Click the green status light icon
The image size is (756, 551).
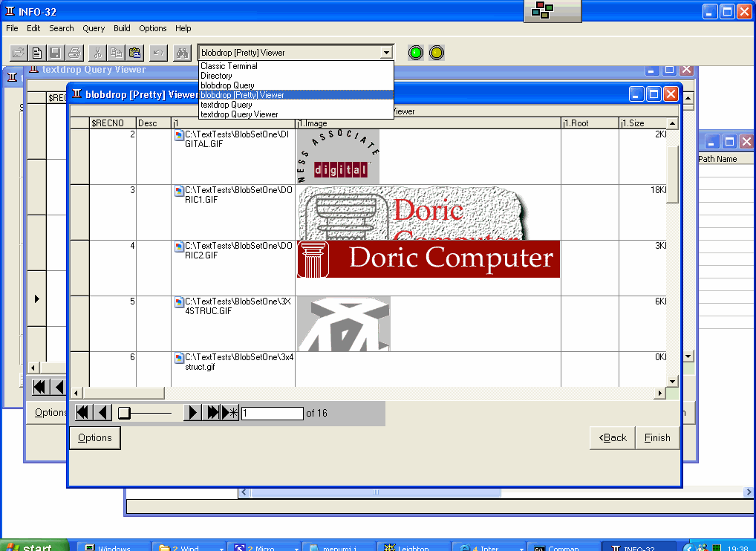[416, 53]
